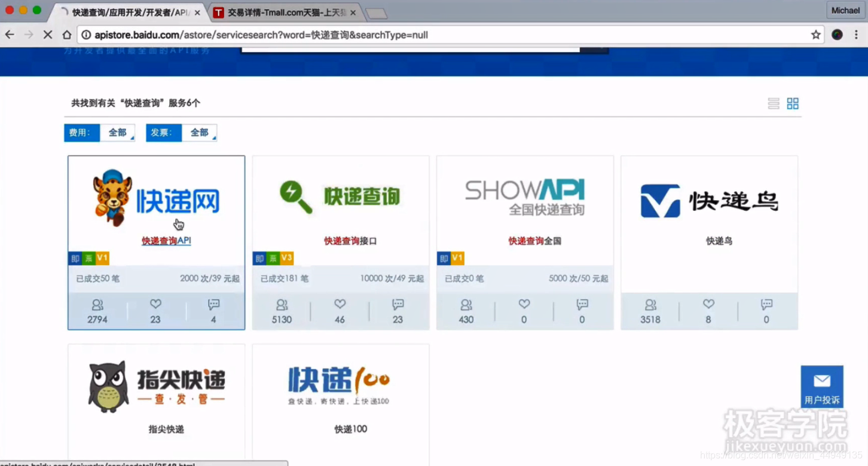Screen dimensions: 868x466
Task: Open the 快递查询接口 link
Action: [350, 241]
